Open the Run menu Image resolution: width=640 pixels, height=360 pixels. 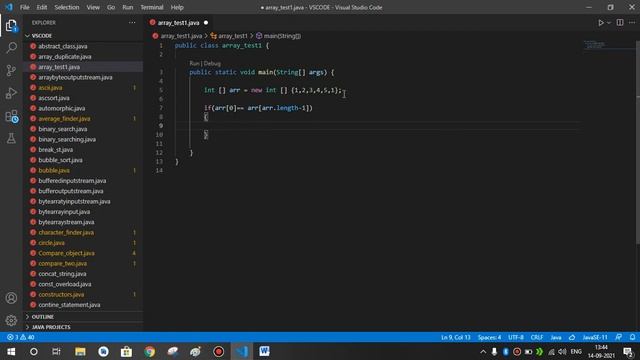click(128, 7)
